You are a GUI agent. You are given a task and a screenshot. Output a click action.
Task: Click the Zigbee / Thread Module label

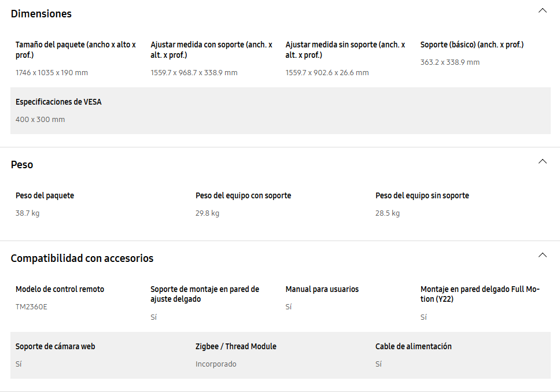(235, 346)
